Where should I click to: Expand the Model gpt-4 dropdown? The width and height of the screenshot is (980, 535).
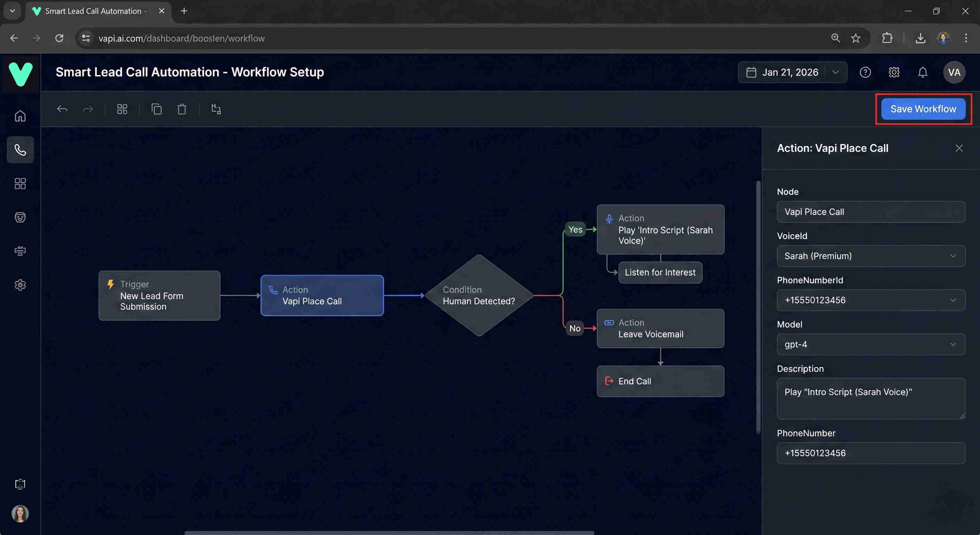pos(871,344)
